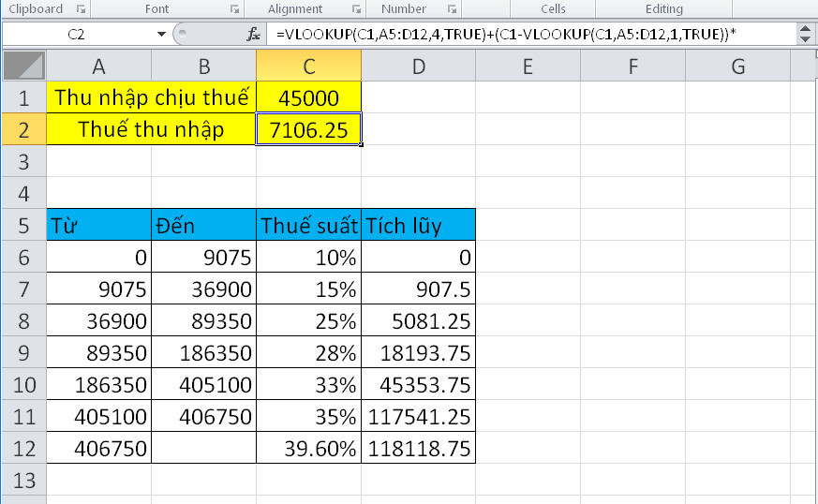Select cell with value 7106.25
The width and height of the screenshot is (818, 504).
pos(309,129)
